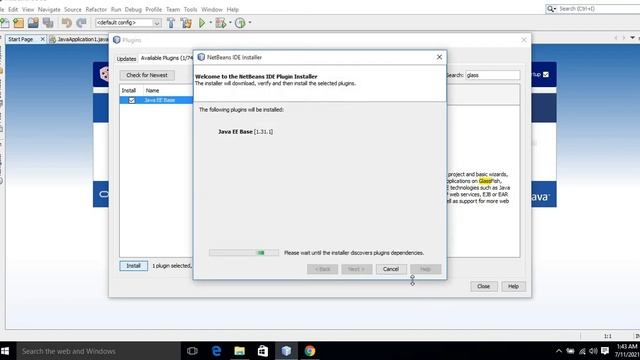Click the Check for Newest button

[x=147, y=75]
